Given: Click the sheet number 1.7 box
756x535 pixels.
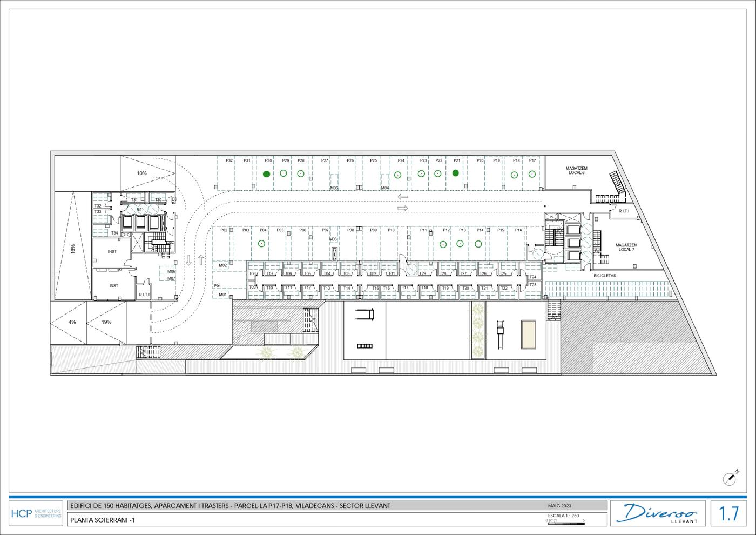Looking at the screenshot, I should (728, 513).
